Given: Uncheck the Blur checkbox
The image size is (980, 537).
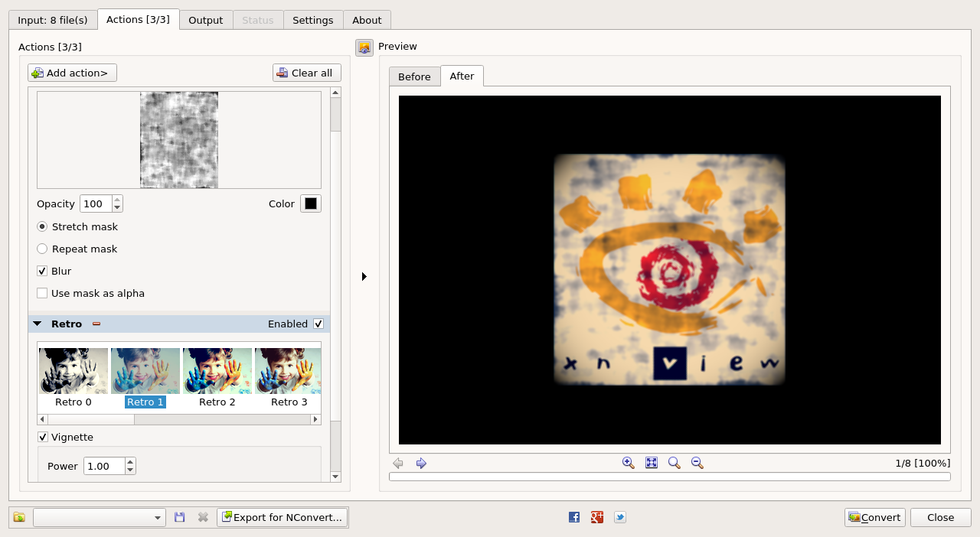Looking at the screenshot, I should coord(42,272).
